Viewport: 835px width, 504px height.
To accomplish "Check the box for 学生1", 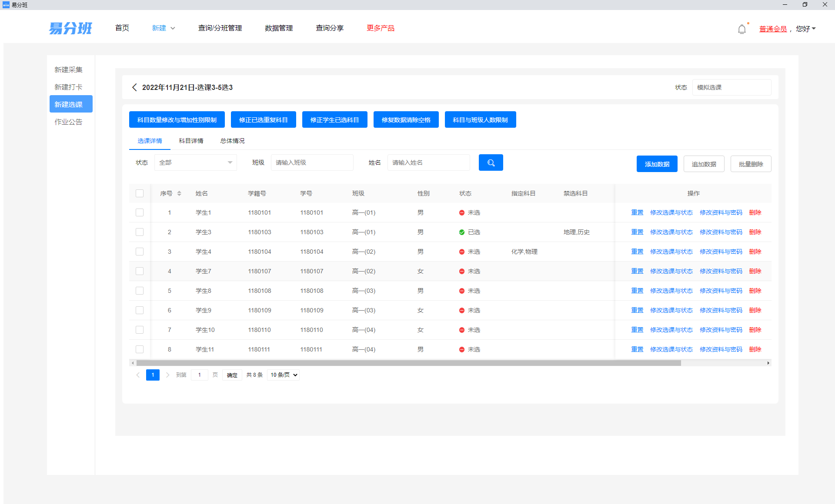I will coord(140,212).
